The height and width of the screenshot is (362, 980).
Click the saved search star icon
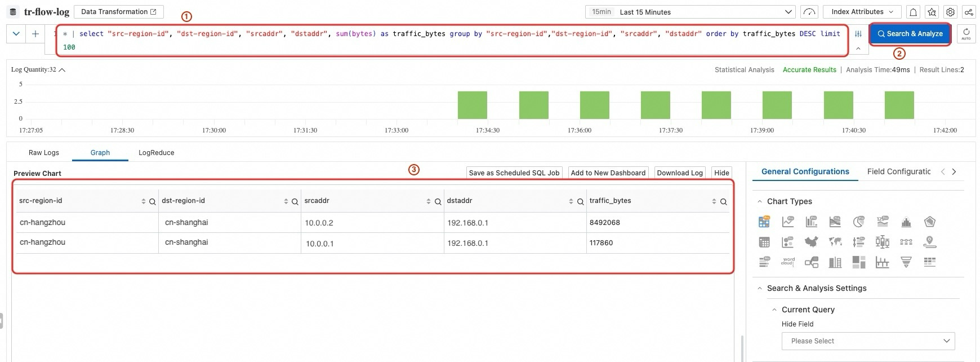click(x=932, y=12)
